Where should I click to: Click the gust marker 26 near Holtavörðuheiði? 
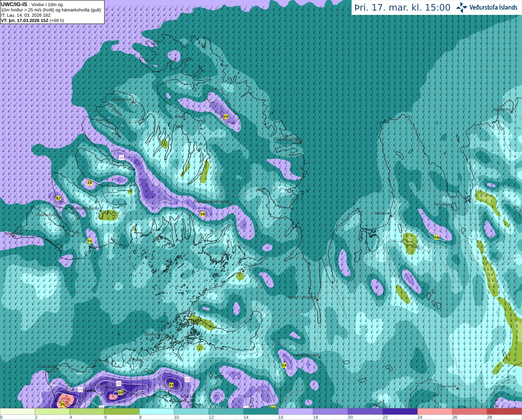click(284, 365)
